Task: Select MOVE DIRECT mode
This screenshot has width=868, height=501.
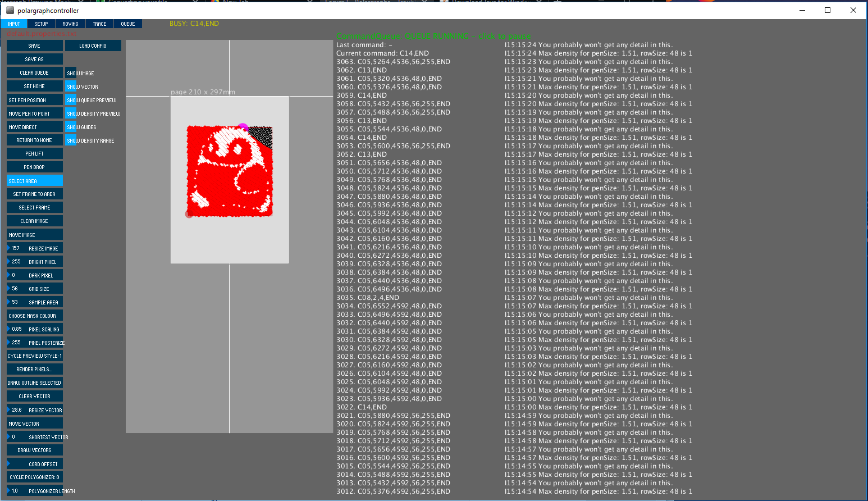Action: (35, 127)
